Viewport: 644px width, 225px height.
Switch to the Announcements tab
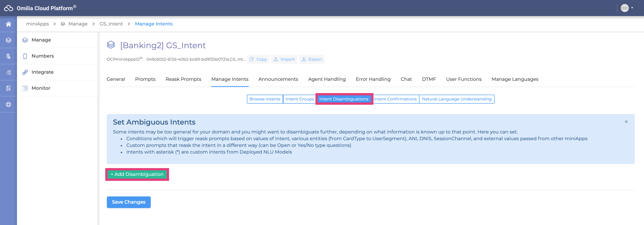click(x=278, y=79)
